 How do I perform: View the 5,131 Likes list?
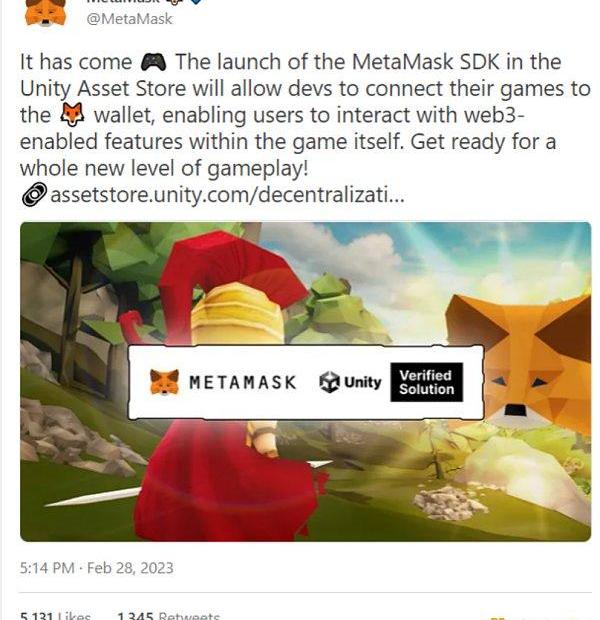point(55,616)
